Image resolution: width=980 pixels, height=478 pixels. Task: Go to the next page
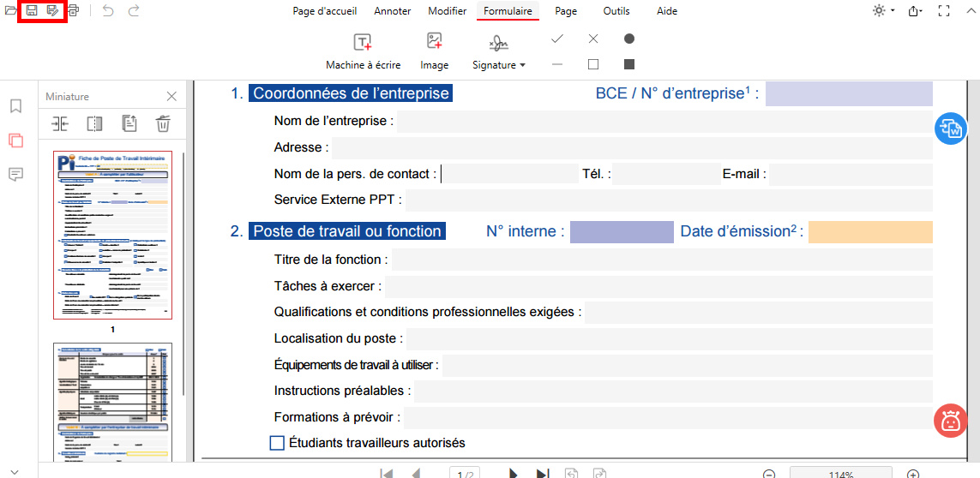tap(513, 473)
